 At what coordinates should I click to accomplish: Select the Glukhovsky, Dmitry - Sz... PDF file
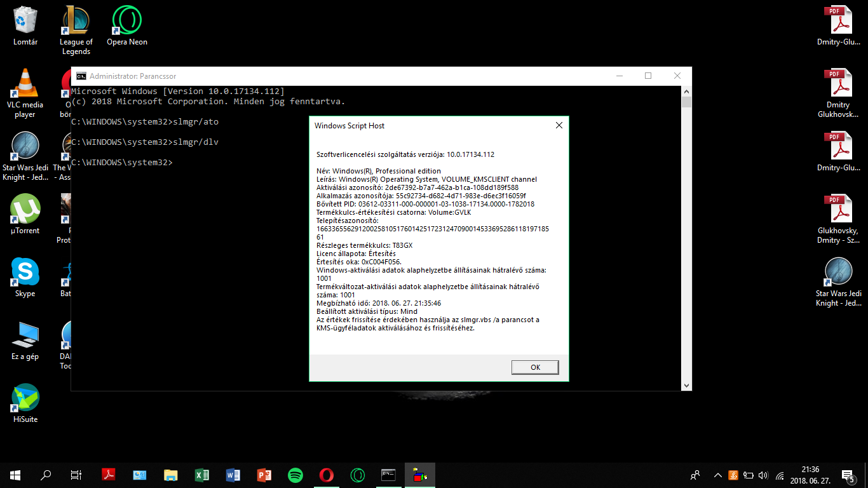point(838,219)
